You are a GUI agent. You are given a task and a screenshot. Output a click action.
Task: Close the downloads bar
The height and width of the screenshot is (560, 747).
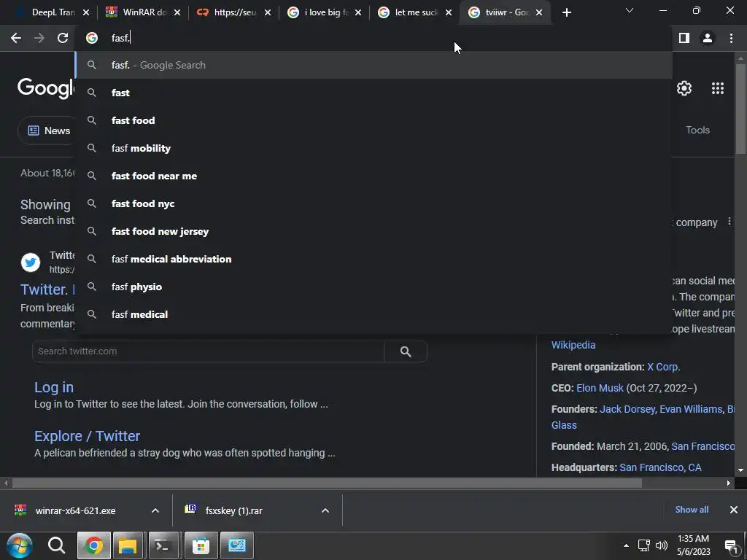[x=734, y=510]
